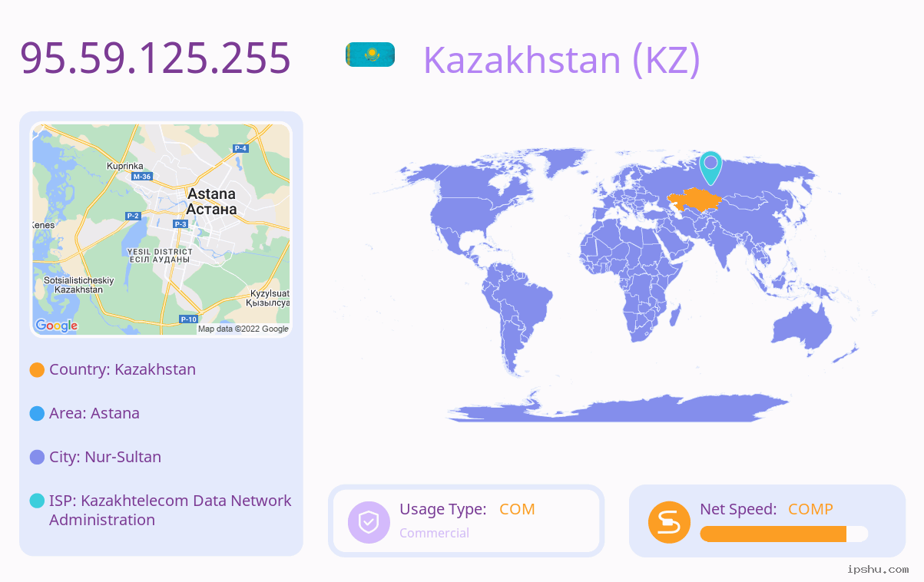
Task: Click orange-highlighted Kazakhstan on world map
Action: [x=691, y=200]
